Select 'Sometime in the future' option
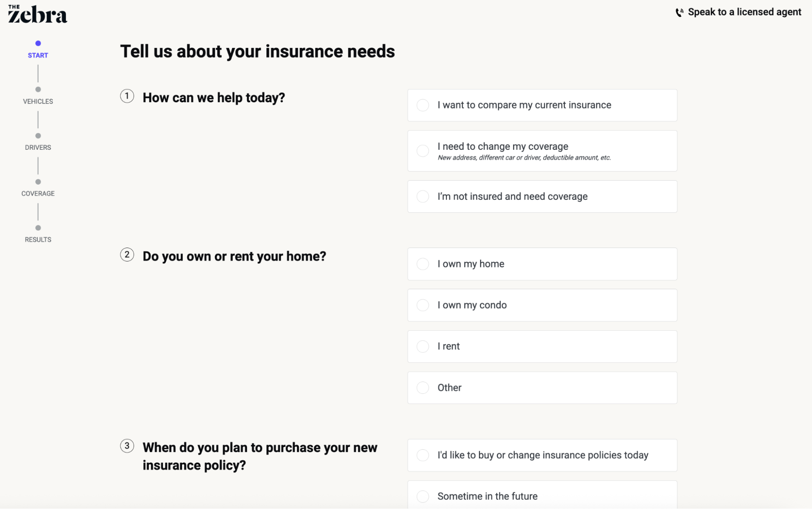The width and height of the screenshot is (812, 509). click(x=542, y=495)
